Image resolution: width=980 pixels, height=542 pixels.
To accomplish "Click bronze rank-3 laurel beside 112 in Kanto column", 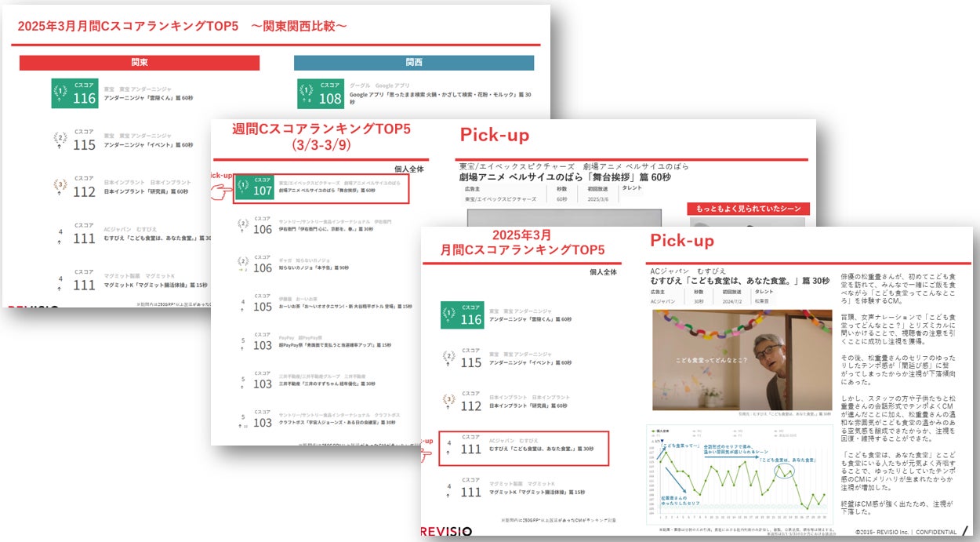I will click(60, 185).
